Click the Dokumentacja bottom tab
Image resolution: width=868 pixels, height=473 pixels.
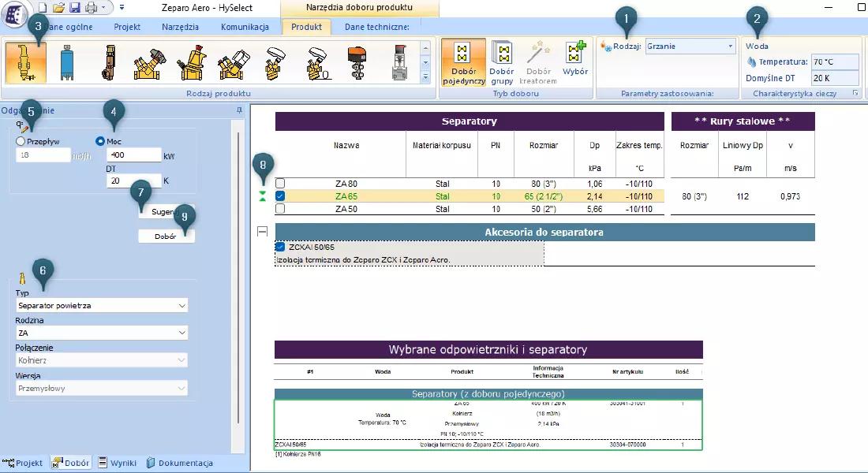click(180, 463)
